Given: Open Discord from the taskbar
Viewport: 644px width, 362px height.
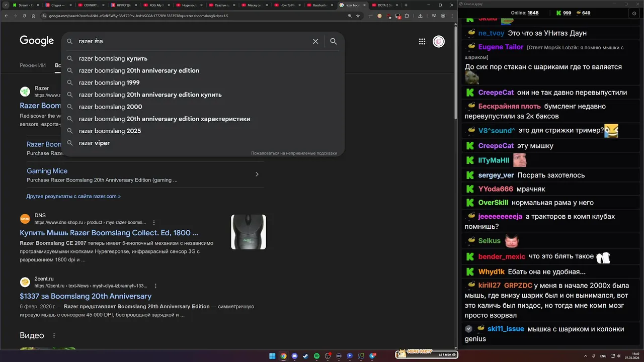Looking at the screenshot, I should [x=294, y=356].
